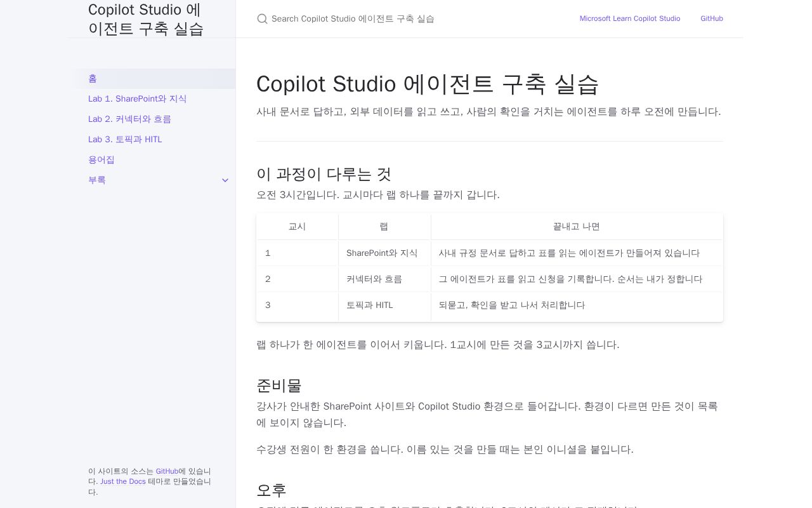Click the subtitle starting 사내 문서로 답하고
Image resolution: width=812 pixels, height=508 pixels.
click(488, 112)
